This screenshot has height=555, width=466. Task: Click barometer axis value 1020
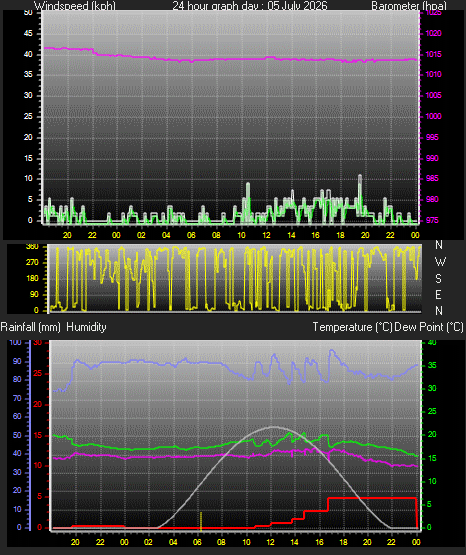tap(433, 33)
